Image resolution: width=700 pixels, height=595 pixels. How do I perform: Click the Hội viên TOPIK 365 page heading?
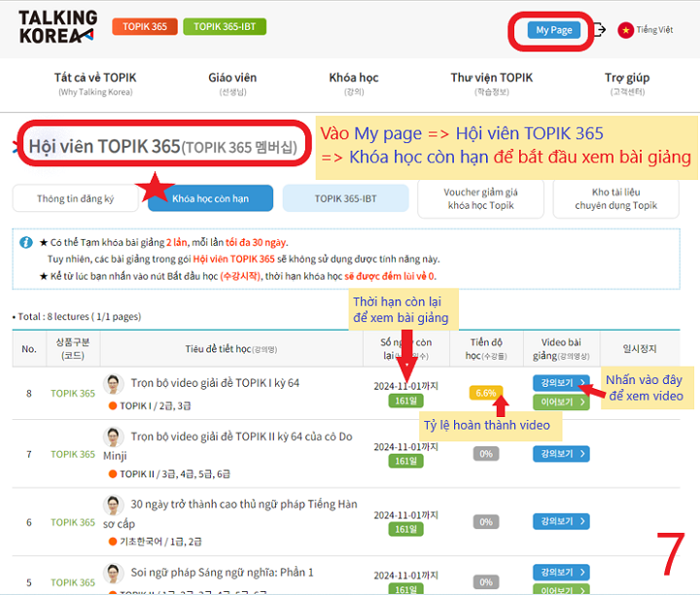point(163,147)
